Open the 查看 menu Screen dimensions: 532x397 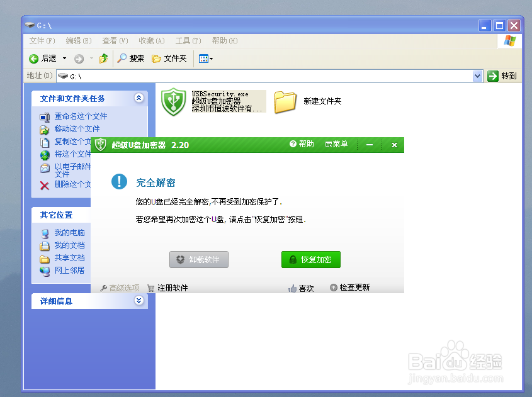114,40
